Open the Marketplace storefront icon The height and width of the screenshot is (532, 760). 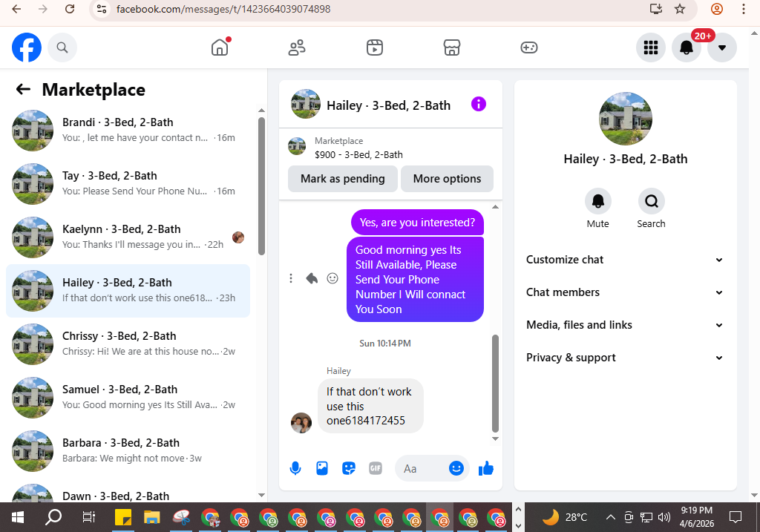452,47
